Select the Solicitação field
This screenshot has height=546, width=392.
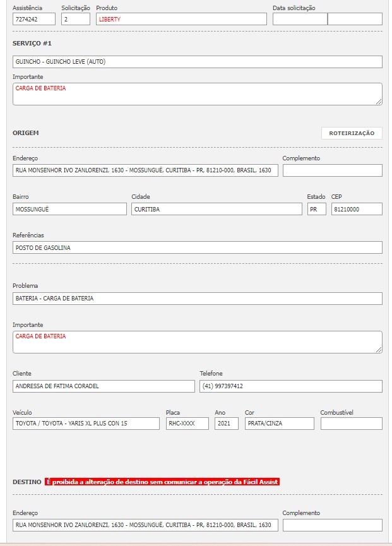(76, 19)
